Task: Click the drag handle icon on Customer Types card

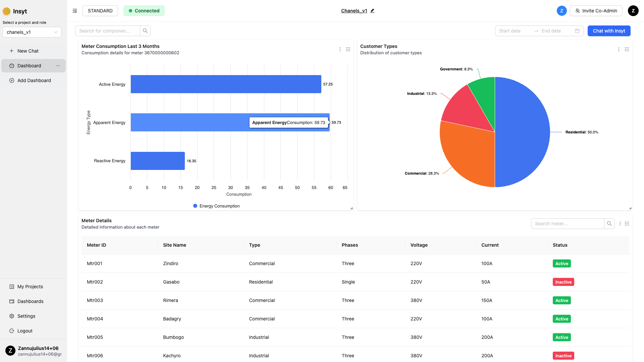Action: pyautogui.click(x=627, y=49)
